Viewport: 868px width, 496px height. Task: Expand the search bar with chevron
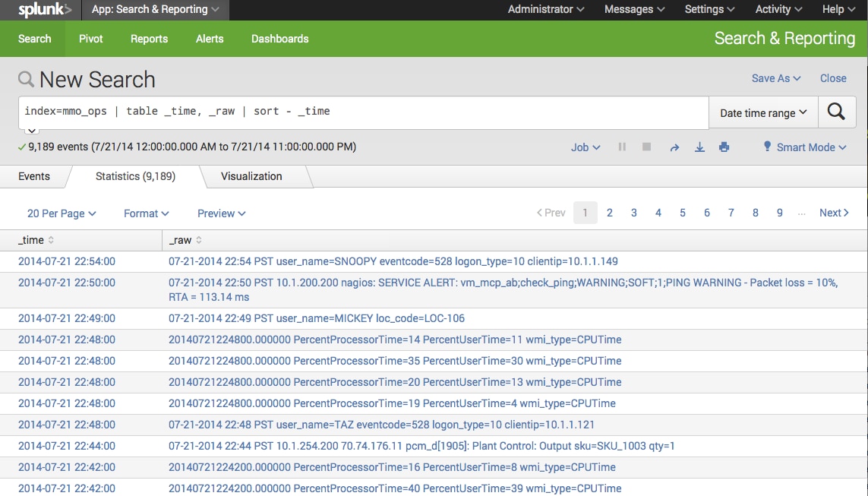(x=32, y=131)
